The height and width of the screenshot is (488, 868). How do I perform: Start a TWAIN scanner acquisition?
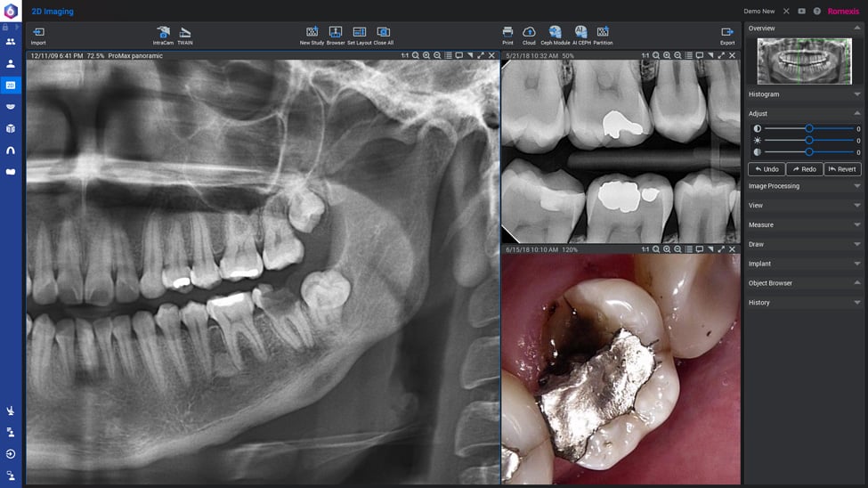coord(185,33)
